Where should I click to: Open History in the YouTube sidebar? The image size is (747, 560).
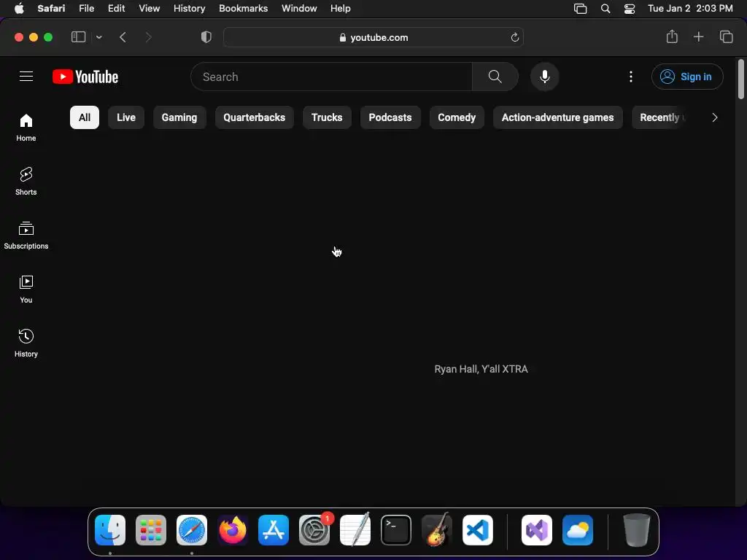(x=26, y=343)
